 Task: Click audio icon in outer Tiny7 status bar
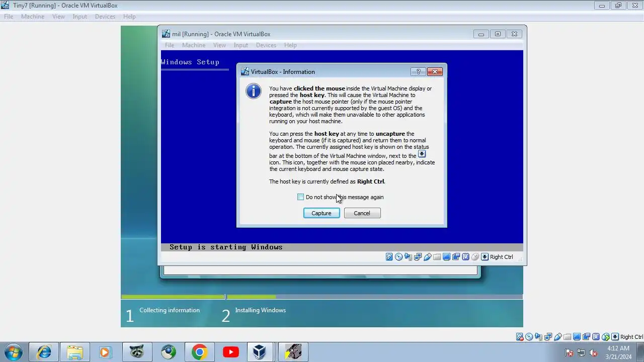[x=538, y=337]
